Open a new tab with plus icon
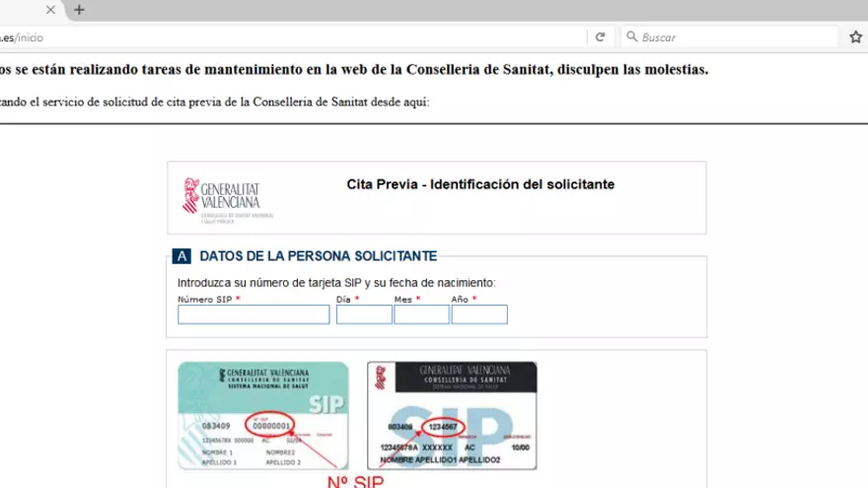This screenshot has height=488, width=868. pos(79,10)
